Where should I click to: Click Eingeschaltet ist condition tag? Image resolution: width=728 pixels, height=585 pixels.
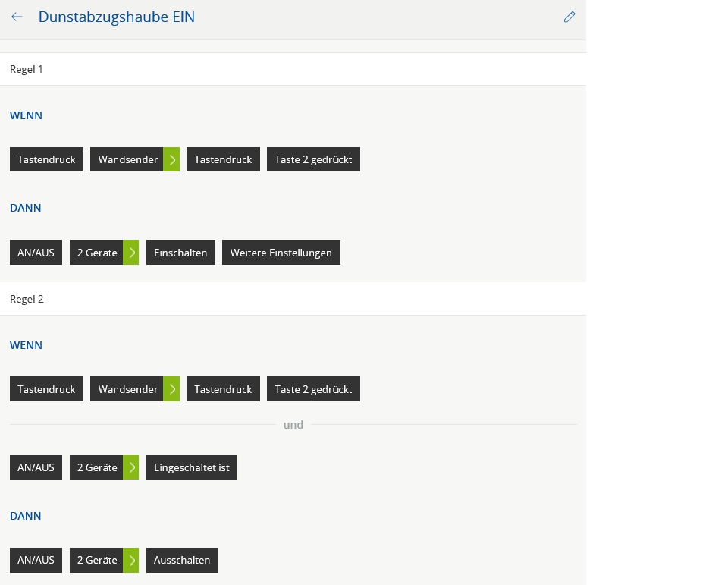coord(191,467)
